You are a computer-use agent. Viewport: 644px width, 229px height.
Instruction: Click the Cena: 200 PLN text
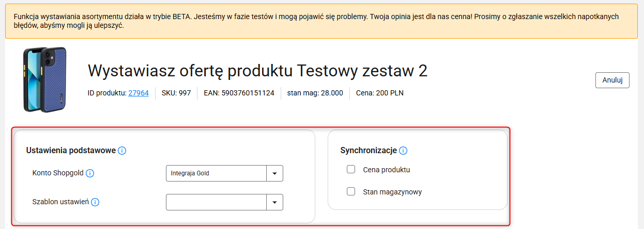380,93
